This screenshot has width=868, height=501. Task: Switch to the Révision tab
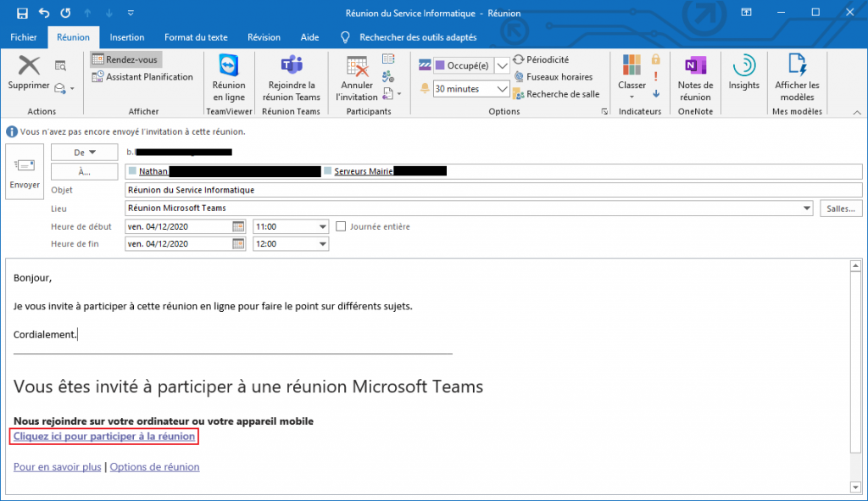[264, 37]
